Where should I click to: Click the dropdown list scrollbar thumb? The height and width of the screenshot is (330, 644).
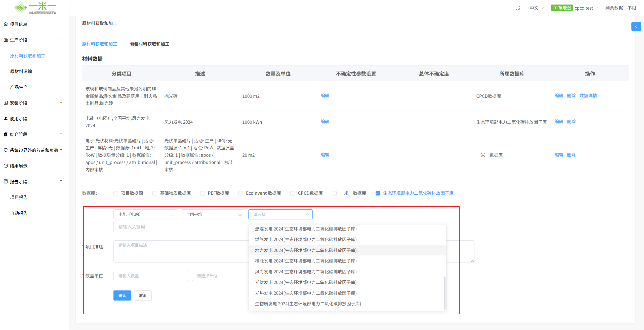(444, 293)
